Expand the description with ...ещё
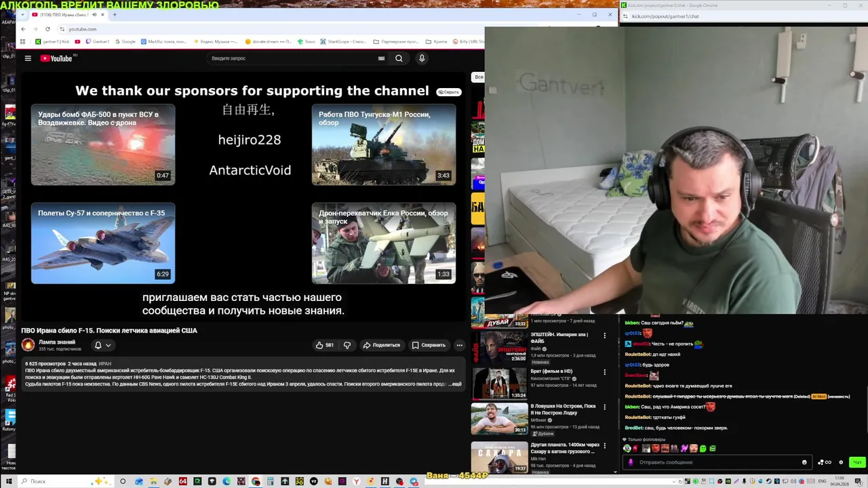Screen dimensions: 868x488 coord(455,384)
